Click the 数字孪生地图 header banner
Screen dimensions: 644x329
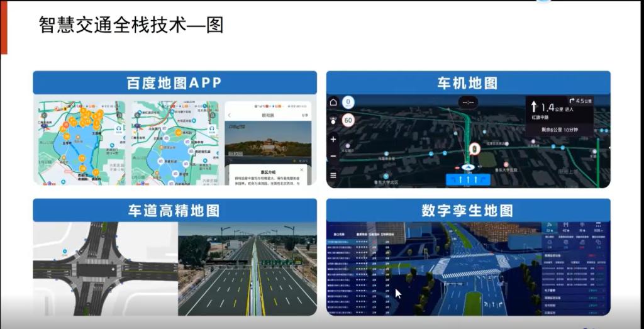(x=467, y=211)
